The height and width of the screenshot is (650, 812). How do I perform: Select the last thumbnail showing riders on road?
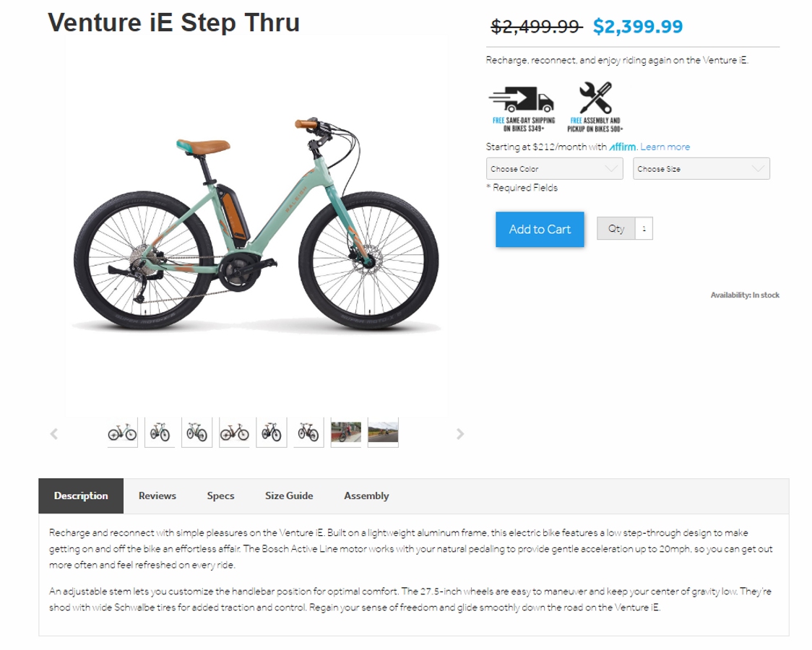[x=383, y=433]
